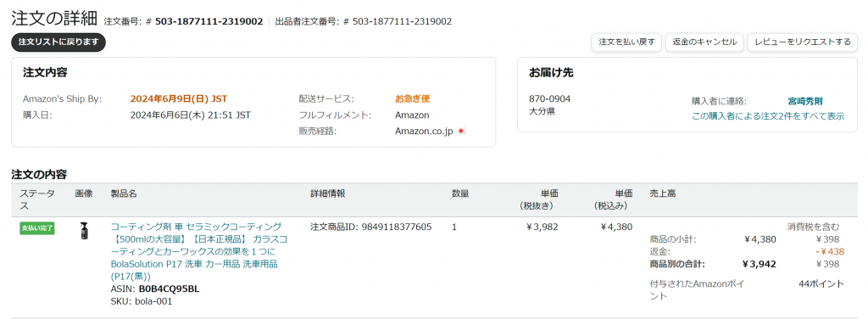Click ship-by date 2024年6月9日(日) JST
This screenshot has width=868, height=331.
pos(178,99)
